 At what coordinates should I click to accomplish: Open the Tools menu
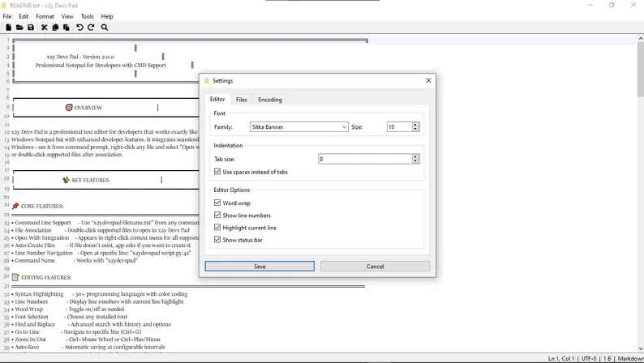pos(87,16)
